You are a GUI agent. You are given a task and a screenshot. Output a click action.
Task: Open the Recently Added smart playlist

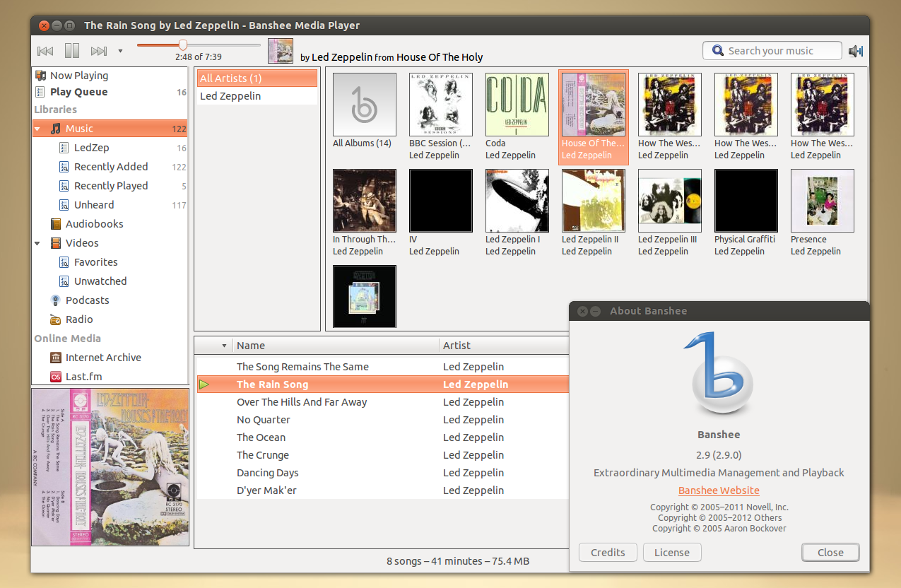110,167
